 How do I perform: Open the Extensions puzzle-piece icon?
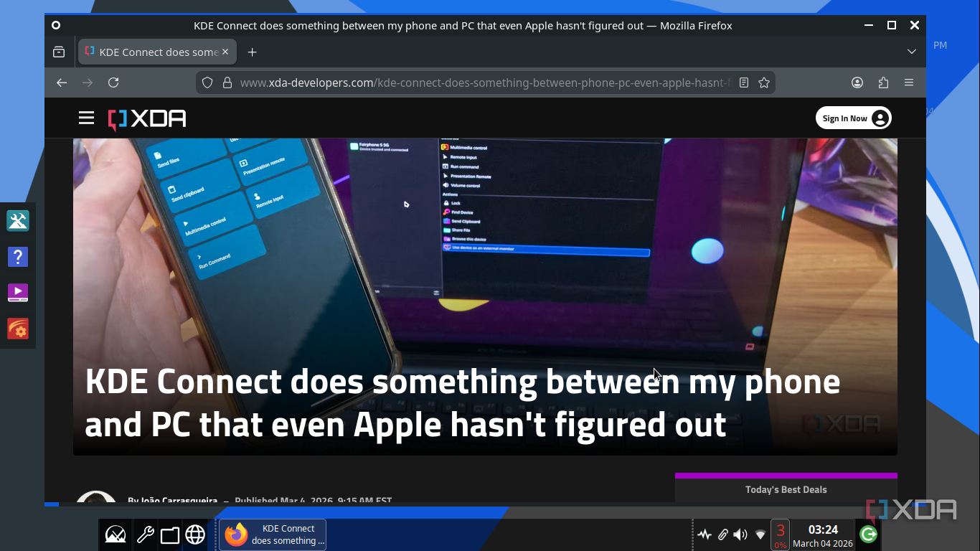(x=883, y=83)
